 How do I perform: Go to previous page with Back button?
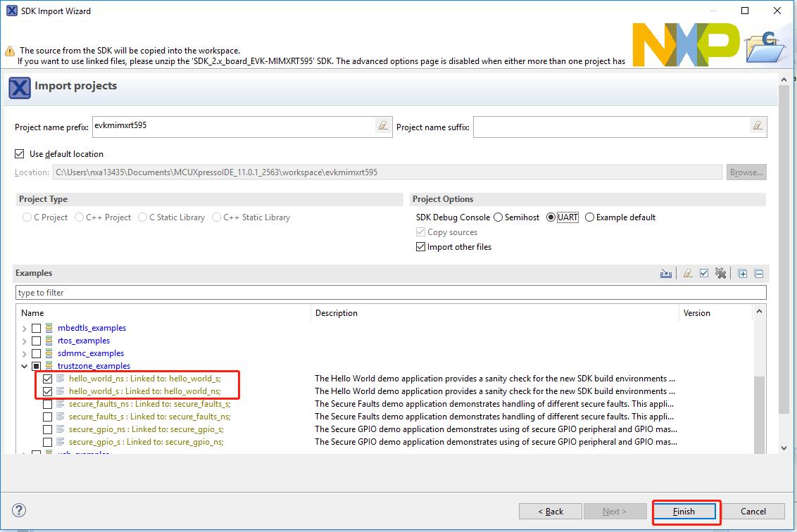point(551,511)
